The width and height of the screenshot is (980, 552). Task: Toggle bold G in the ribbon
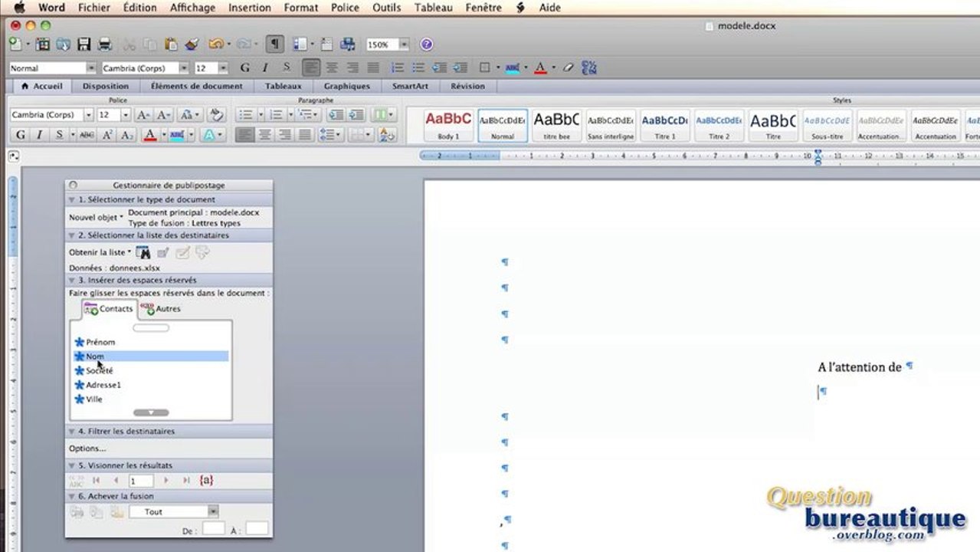pyautogui.click(x=21, y=135)
